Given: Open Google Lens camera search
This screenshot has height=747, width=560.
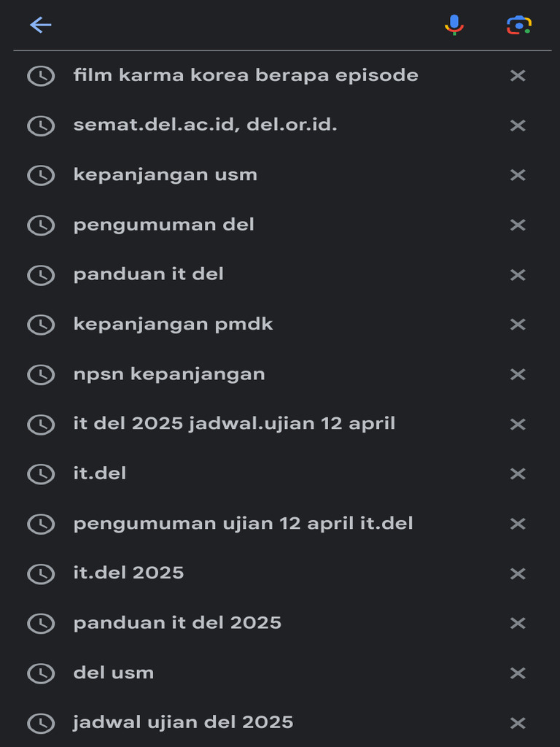Looking at the screenshot, I should (x=518, y=25).
